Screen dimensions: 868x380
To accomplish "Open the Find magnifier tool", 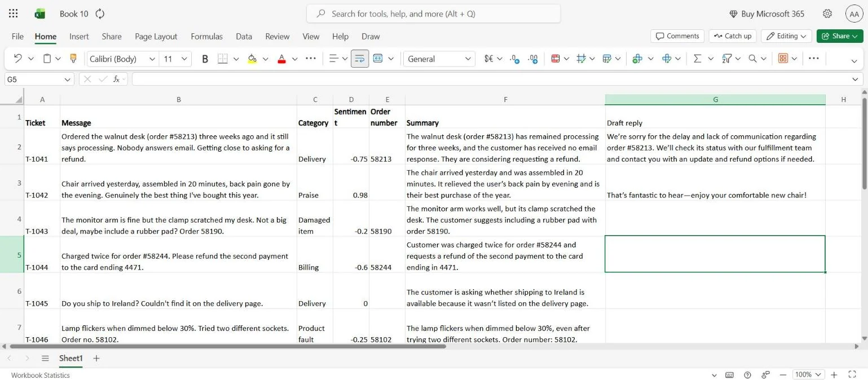I will pyautogui.click(x=752, y=59).
